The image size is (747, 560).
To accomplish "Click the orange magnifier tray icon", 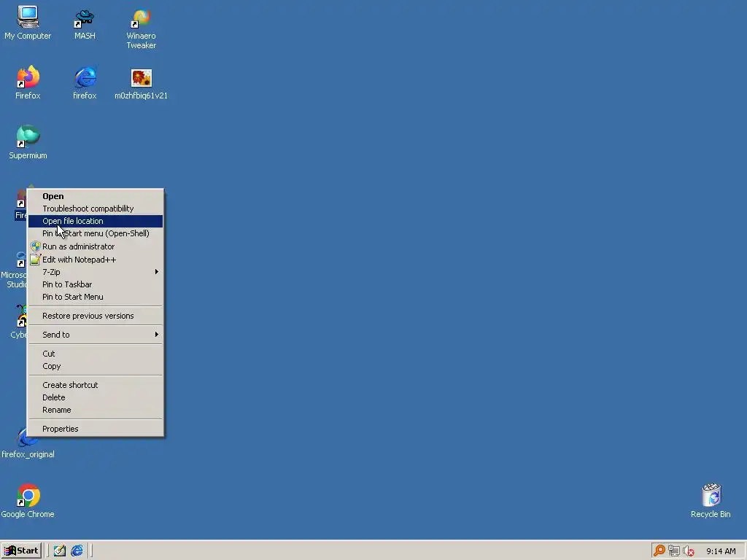I will 659,551.
